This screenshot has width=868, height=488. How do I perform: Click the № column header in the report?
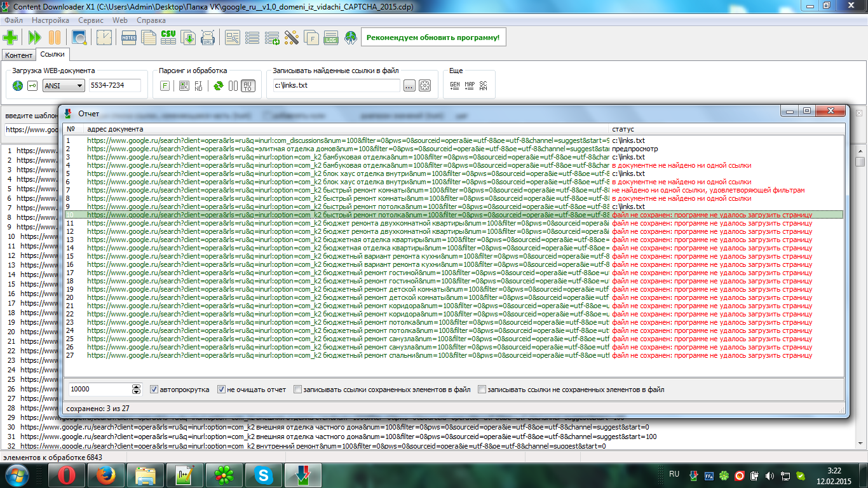(74, 129)
